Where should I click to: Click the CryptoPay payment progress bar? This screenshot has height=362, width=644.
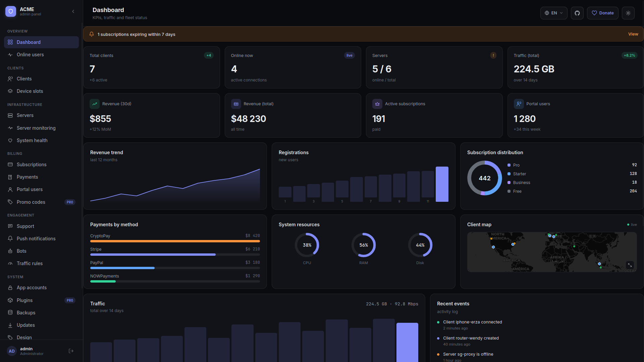click(x=175, y=241)
